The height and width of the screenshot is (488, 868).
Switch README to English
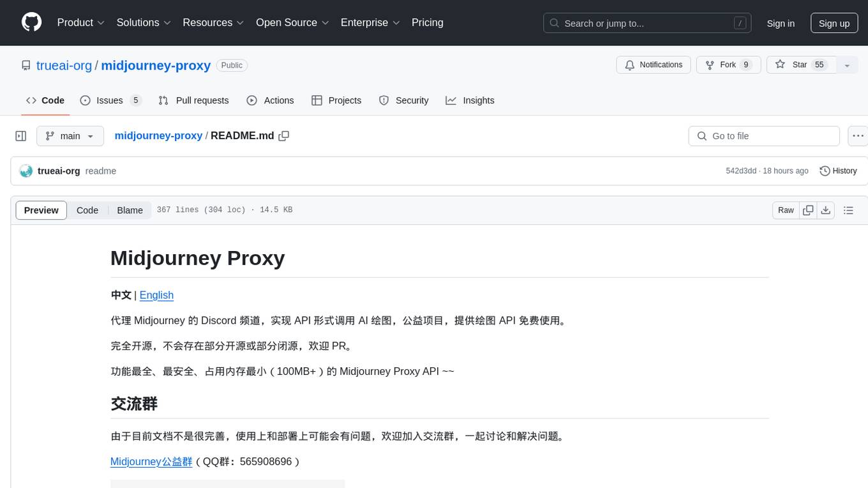(x=156, y=295)
